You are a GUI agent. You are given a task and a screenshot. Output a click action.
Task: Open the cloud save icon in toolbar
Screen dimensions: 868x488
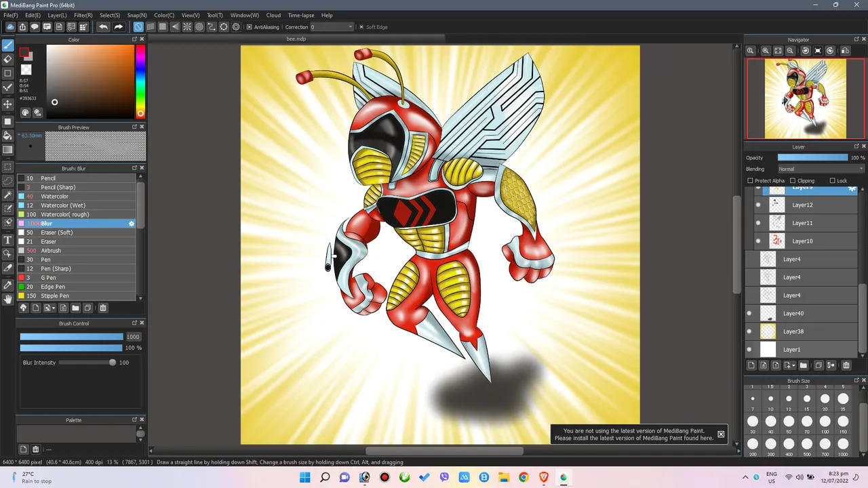(x=11, y=26)
